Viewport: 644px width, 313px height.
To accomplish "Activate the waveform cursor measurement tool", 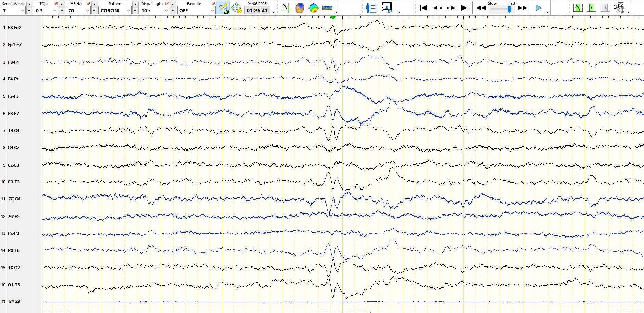I will click(x=286, y=8).
